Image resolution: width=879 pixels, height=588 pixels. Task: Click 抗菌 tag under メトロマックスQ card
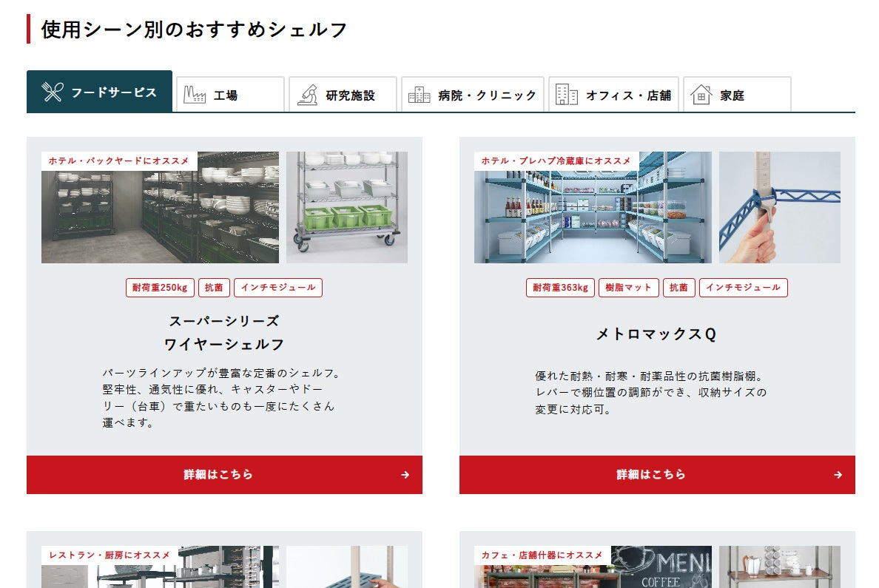pyautogui.click(x=679, y=288)
